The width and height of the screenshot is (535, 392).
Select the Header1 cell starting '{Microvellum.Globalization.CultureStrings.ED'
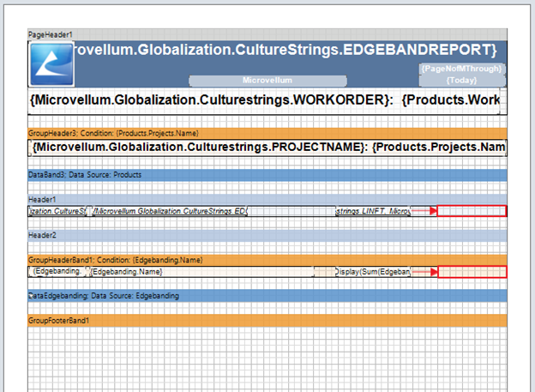pyautogui.click(x=169, y=211)
